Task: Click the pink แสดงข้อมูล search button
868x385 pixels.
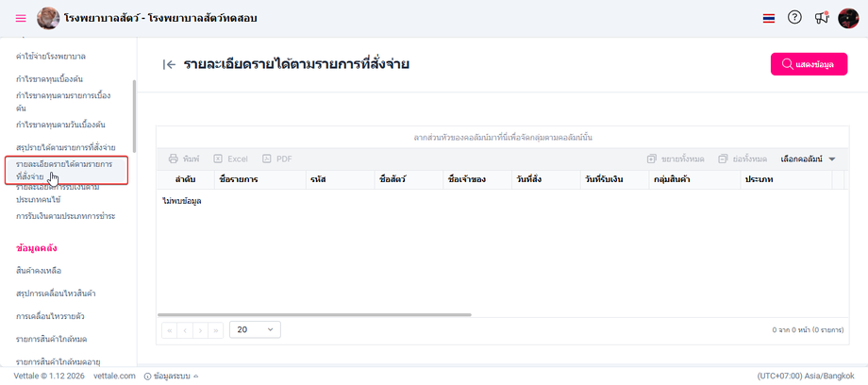Action: point(809,64)
